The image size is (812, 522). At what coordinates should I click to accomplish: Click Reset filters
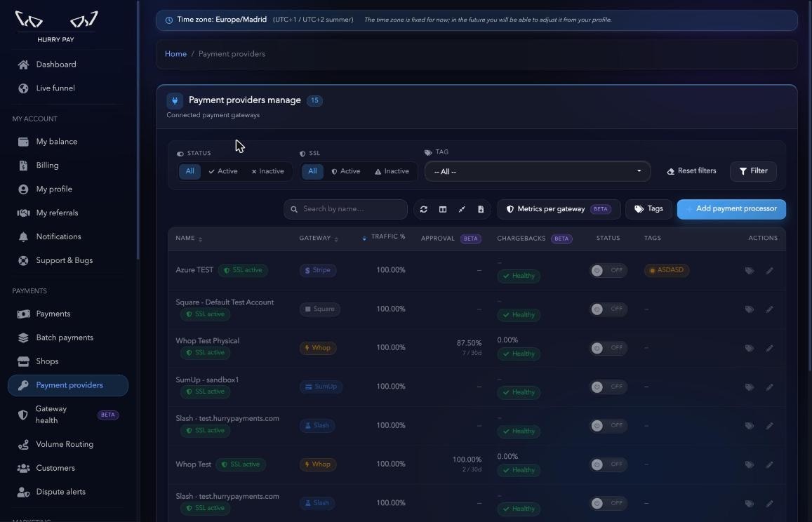[691, 171]
